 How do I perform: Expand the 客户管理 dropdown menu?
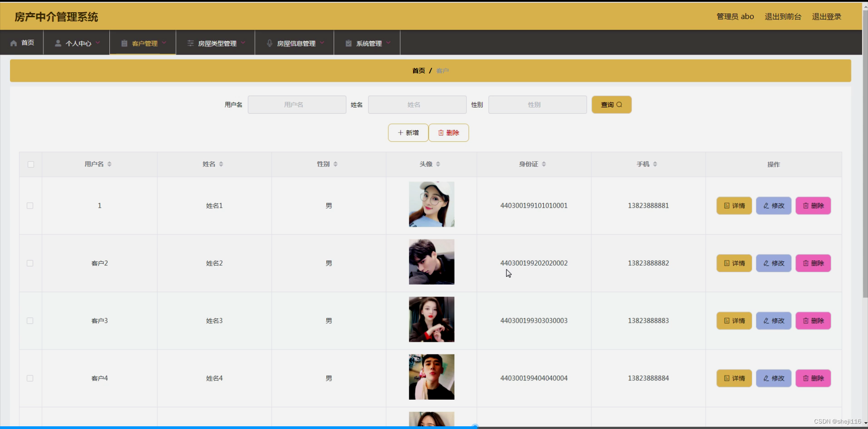165,43
